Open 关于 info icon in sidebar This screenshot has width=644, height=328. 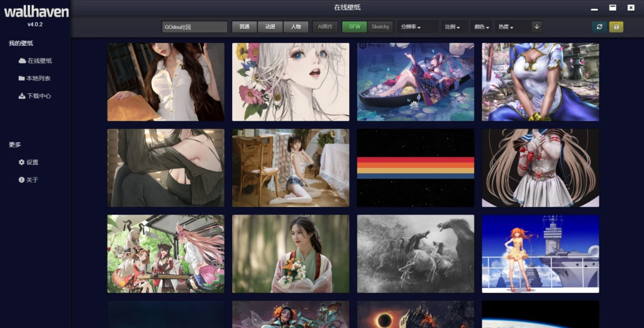pyautogui.click(x=22, y=180)
